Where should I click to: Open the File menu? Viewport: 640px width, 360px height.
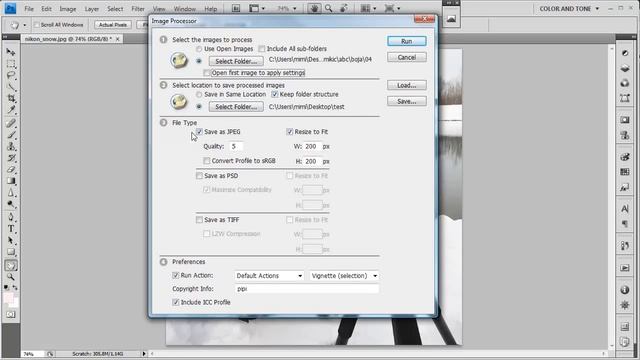[x=29, y=9]
